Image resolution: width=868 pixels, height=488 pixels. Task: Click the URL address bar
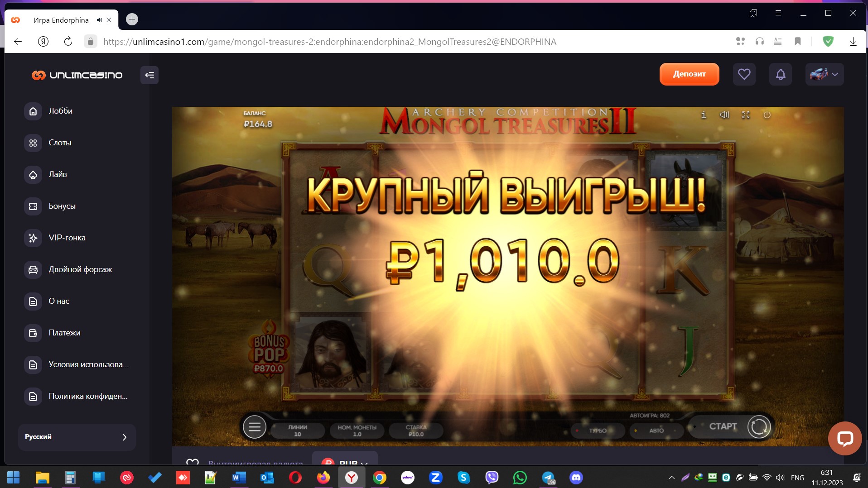click(x=330, y=42)
